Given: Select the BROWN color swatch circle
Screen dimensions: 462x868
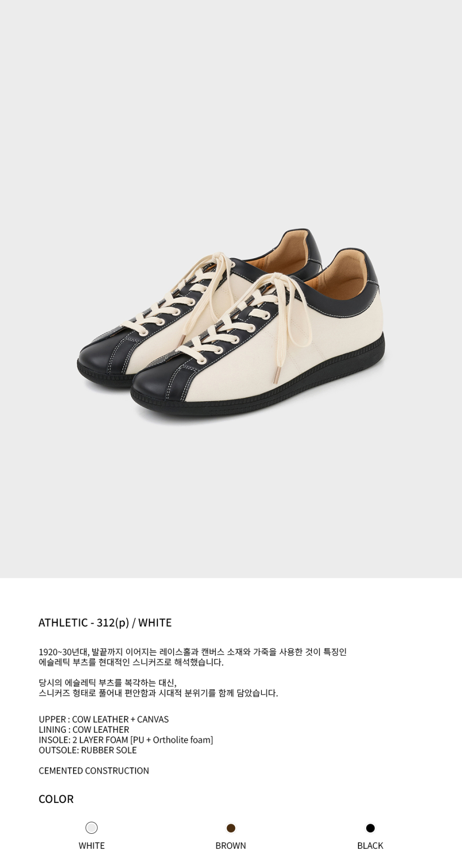Looking at the screenshot, I should (x=231, y=828).
